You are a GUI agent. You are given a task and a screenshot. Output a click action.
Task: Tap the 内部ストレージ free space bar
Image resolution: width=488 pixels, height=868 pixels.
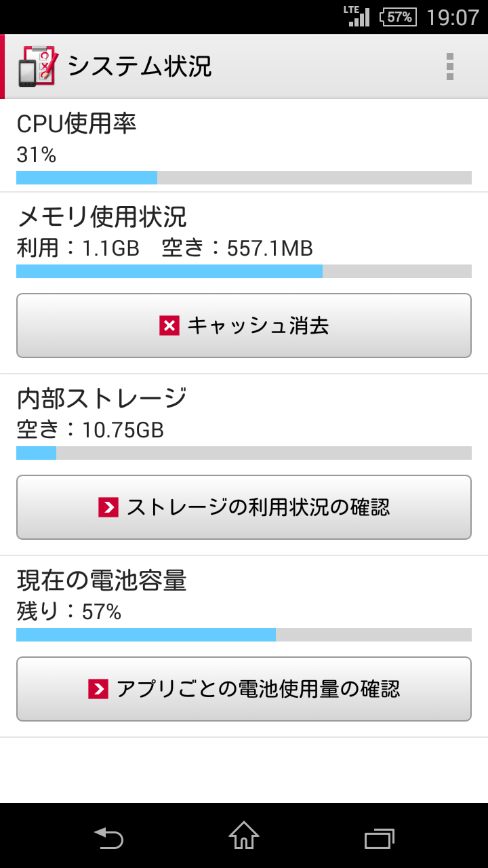point(244,453)
